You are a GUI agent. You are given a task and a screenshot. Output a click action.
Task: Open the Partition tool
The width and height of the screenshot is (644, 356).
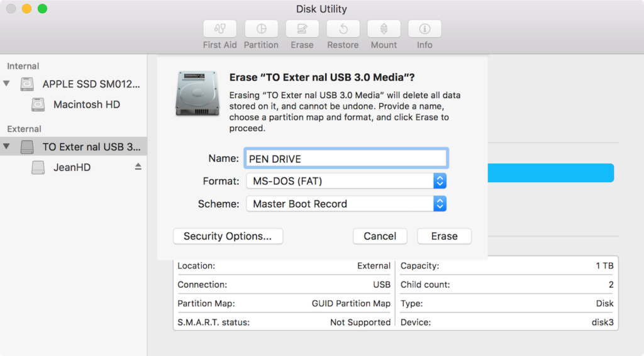click(x=261, y=29)
